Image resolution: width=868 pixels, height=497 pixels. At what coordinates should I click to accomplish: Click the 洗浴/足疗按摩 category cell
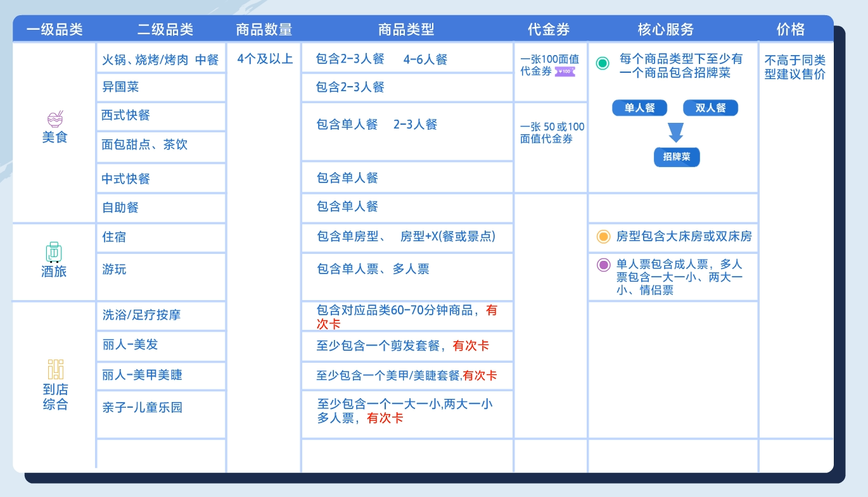point(160,315)
